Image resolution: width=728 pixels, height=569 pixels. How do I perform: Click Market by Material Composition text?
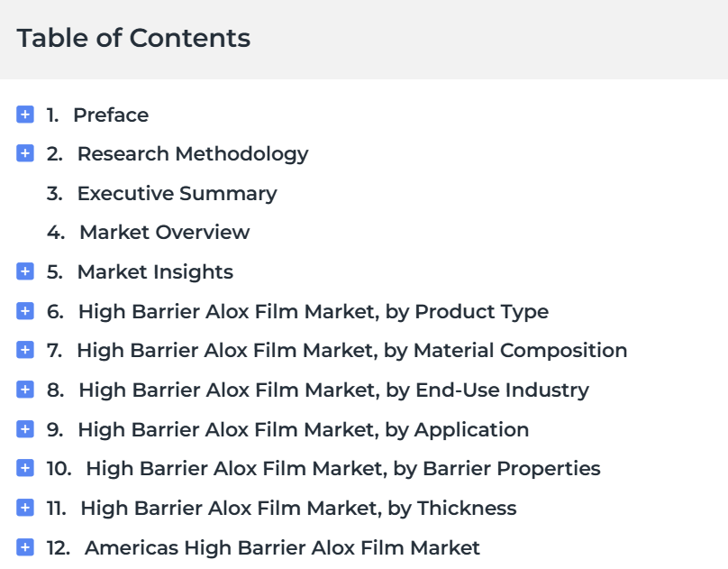pos(352,351)
